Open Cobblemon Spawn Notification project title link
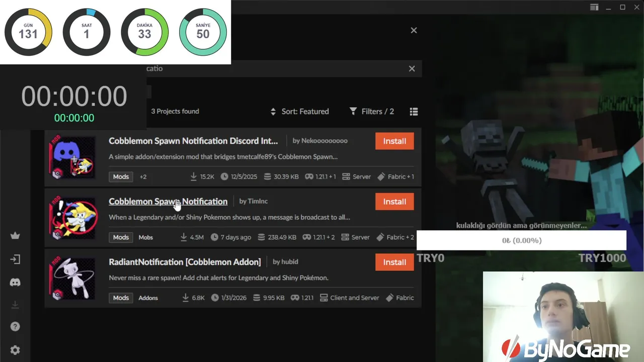Image resolution: width=644 pixels, height=362 pixels. [168, 201]
